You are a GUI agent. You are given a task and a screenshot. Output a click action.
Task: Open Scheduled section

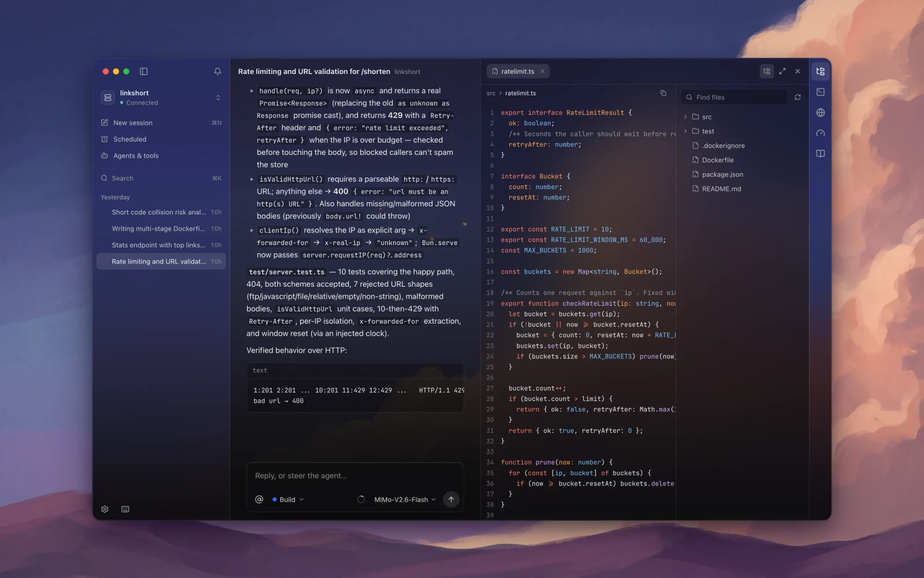click(x=161, y=139)
